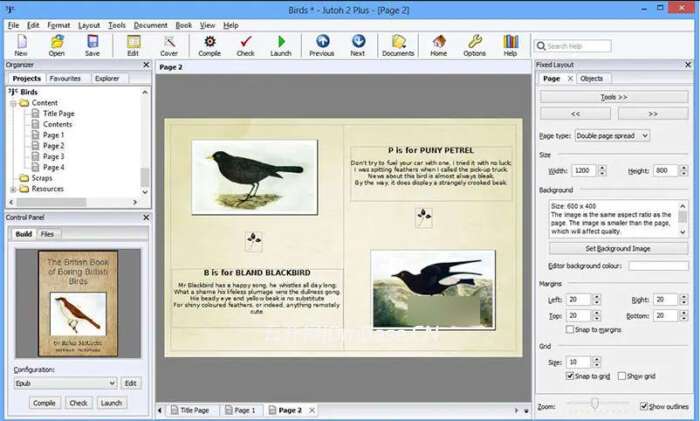This screenshot has width=700, height=421.
Task: Switch to the Files tab in Control Panel
Action: click(x=47, y=234)
